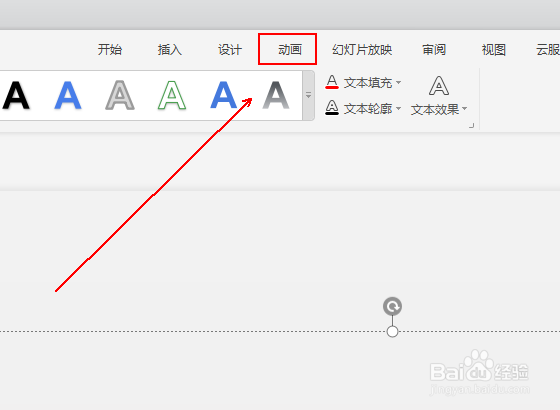This screenshot has height=410, width=560.
Task: Open the 审阅 tab
Action: (434, 50)
